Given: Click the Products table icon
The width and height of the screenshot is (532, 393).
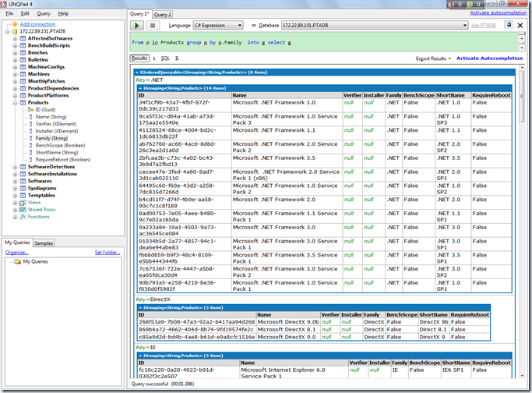Looking at the screenshot, I should tap(23, 103).
